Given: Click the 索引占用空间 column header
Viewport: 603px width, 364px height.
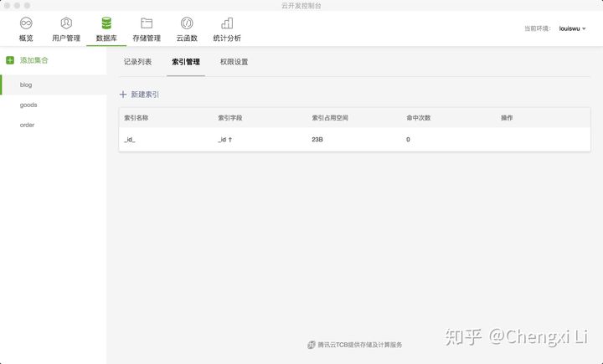Looking at the screenshot, I should [329, 118].
